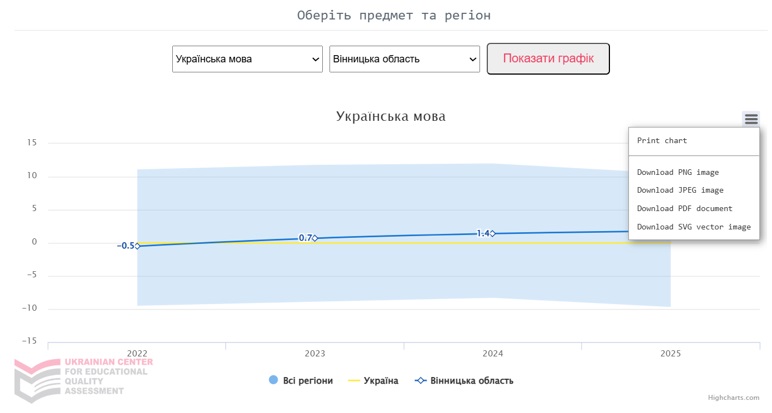Open the 'Вінницька область' region dropdown

pyautogui.click(x=404, y=59)
